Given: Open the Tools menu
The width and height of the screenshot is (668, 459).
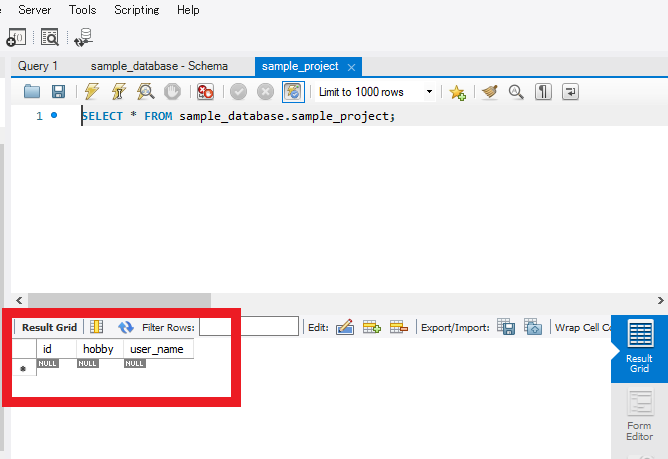Looking at the screenshot, I should pyautogui.click(x=83, y=10).
